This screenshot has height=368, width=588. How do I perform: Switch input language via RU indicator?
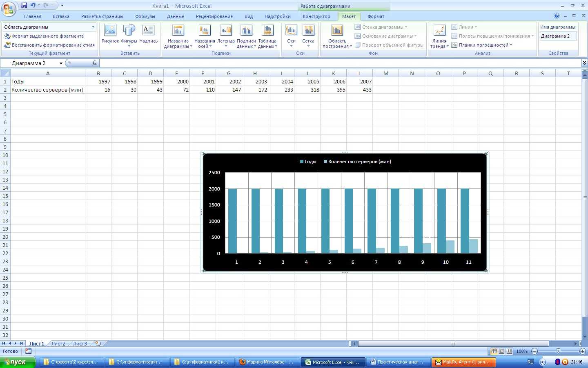tap(530, 362)
